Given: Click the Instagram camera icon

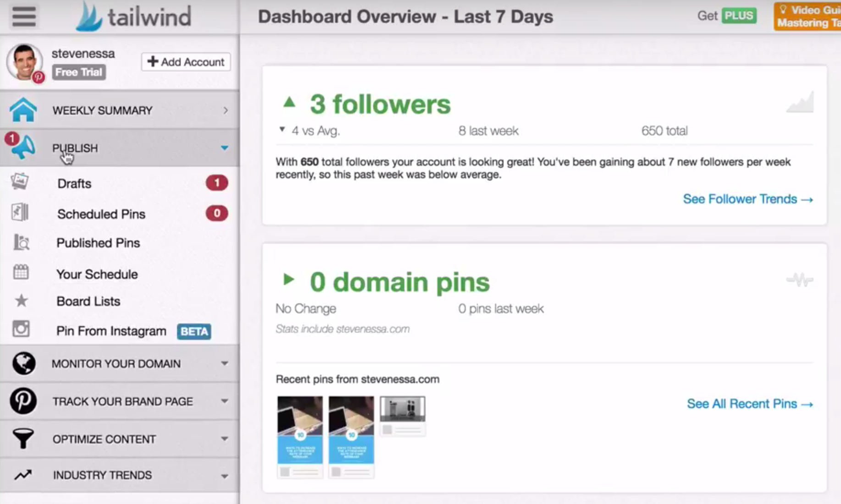Looking at the screenshot, I should point(21,329).
